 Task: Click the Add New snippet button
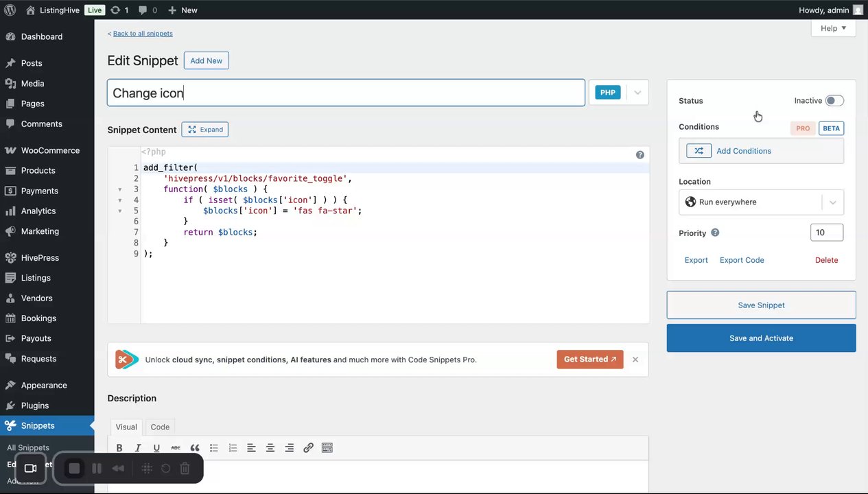(207, 60)
